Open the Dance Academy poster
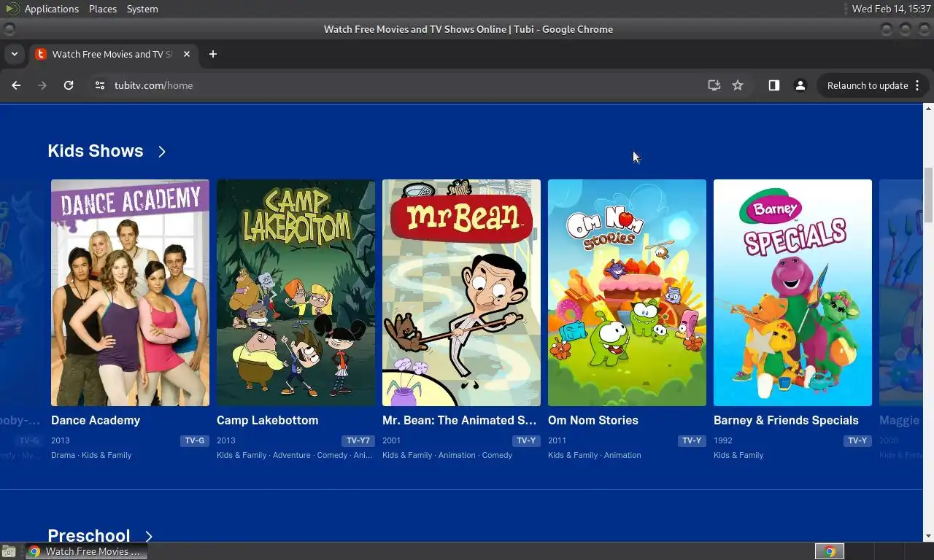The height and width of the screenshot is (560, 934). click(130, 292)
